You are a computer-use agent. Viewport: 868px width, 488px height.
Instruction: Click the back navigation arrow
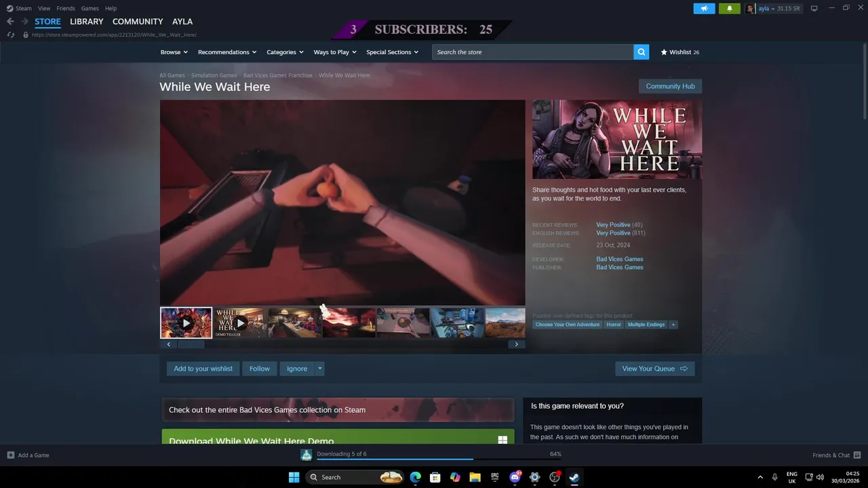point(10,22)
